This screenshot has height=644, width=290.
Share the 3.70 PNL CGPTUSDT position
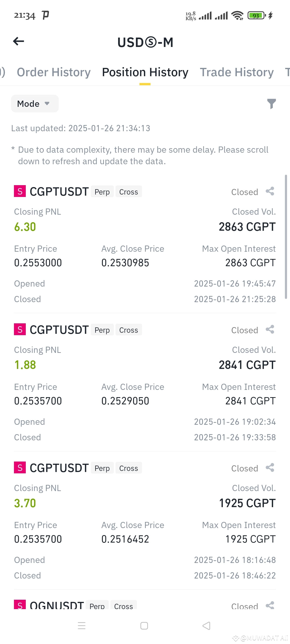270,468
